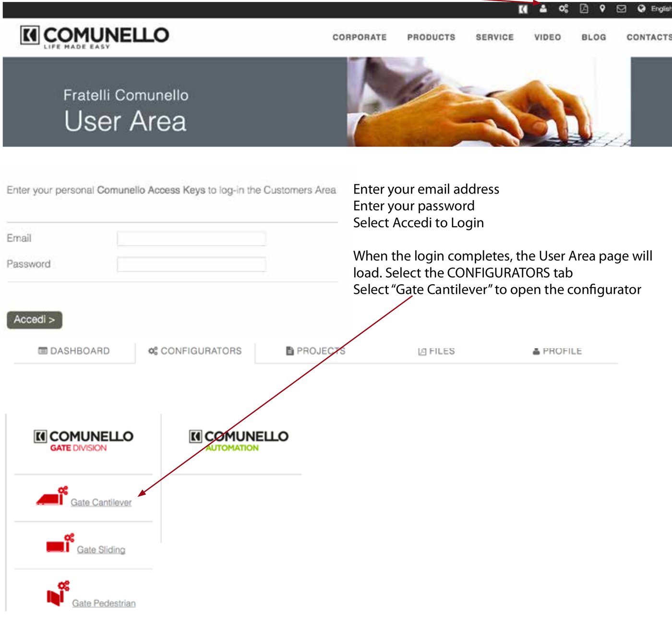Open the Gate Pedestrian link
The height and width of the screenshot is (619, 672).
tap(104, 603)
